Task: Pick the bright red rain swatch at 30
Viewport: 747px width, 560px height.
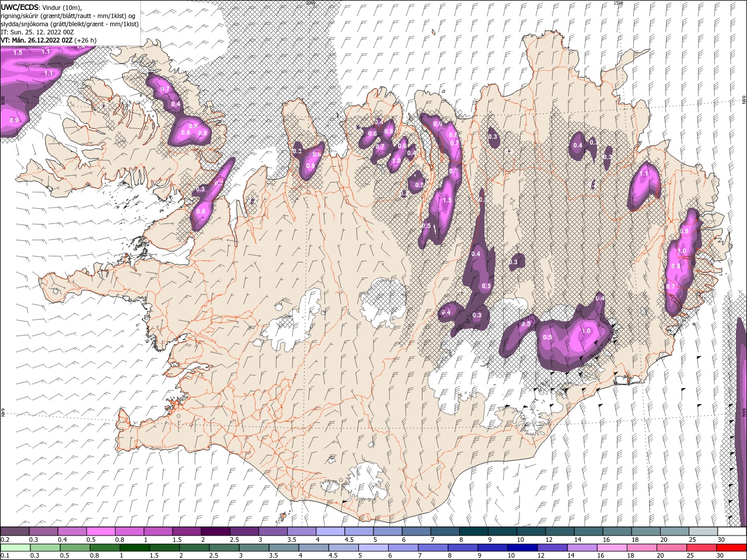Action: click(x=731, y=548)
